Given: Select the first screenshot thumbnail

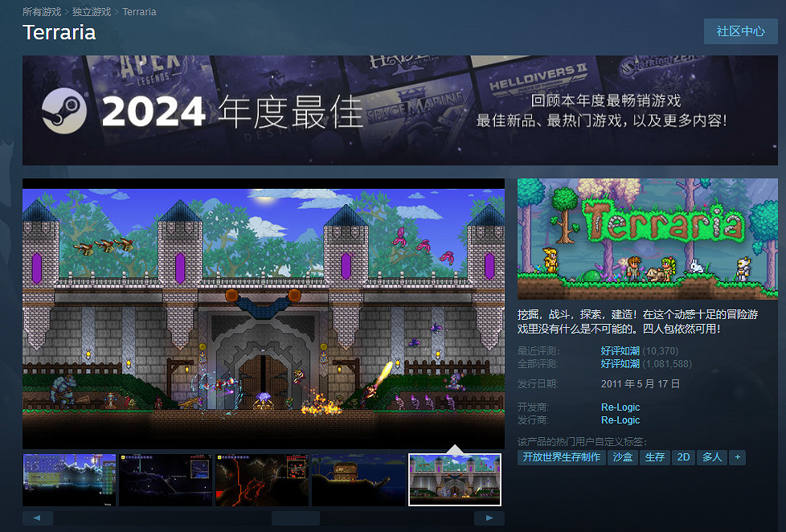Looking at the screenshot, I should click(69, 477).
